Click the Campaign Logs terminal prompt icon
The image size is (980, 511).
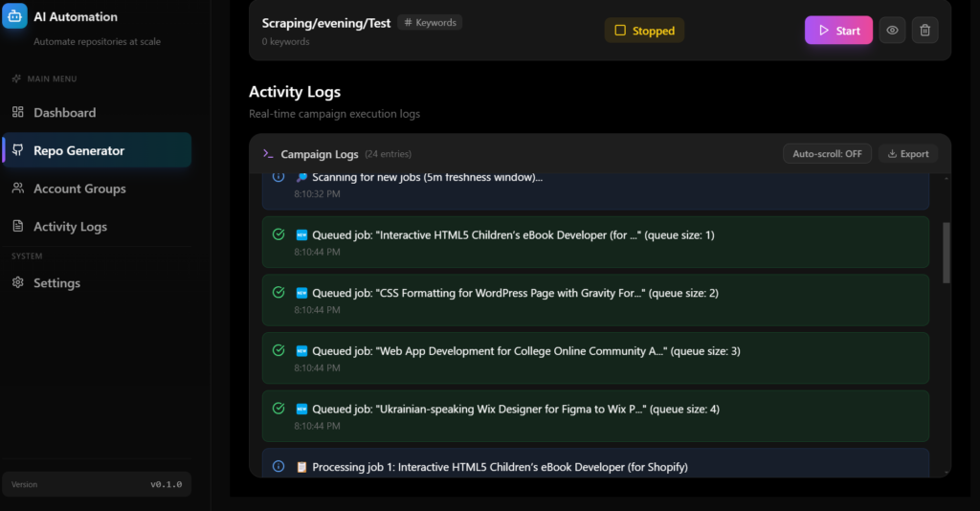pyautogui.click(x=268, y=154)
